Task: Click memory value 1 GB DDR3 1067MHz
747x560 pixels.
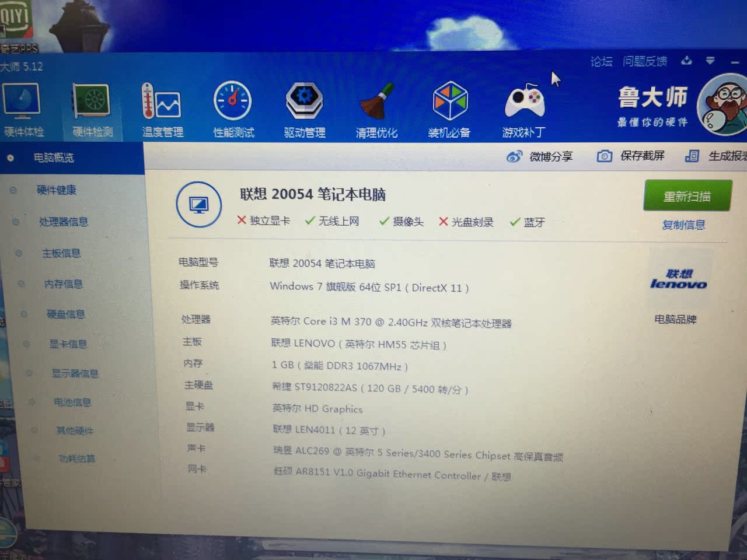Action: coord(340,366)
